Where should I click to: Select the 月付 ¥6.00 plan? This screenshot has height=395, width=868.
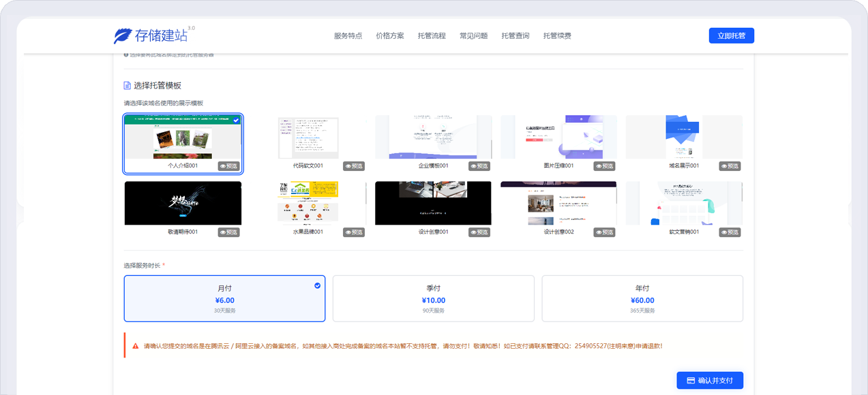tap(224, 298)
